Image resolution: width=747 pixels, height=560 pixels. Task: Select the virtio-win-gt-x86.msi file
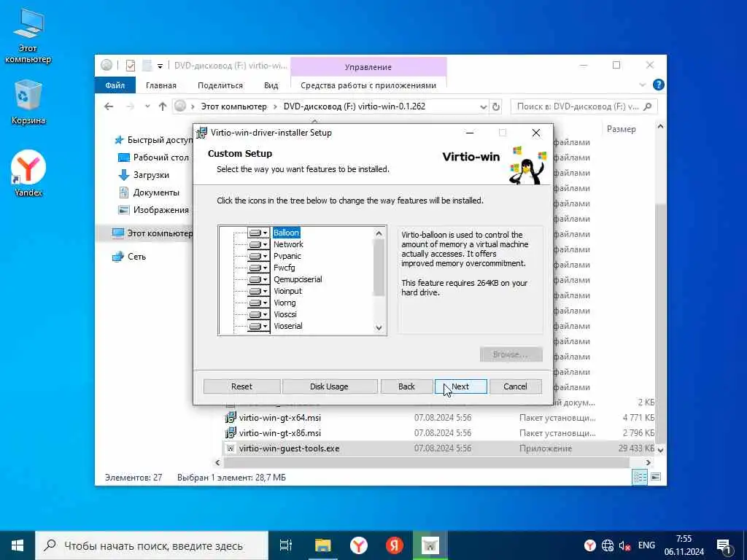tap(279, 433)
